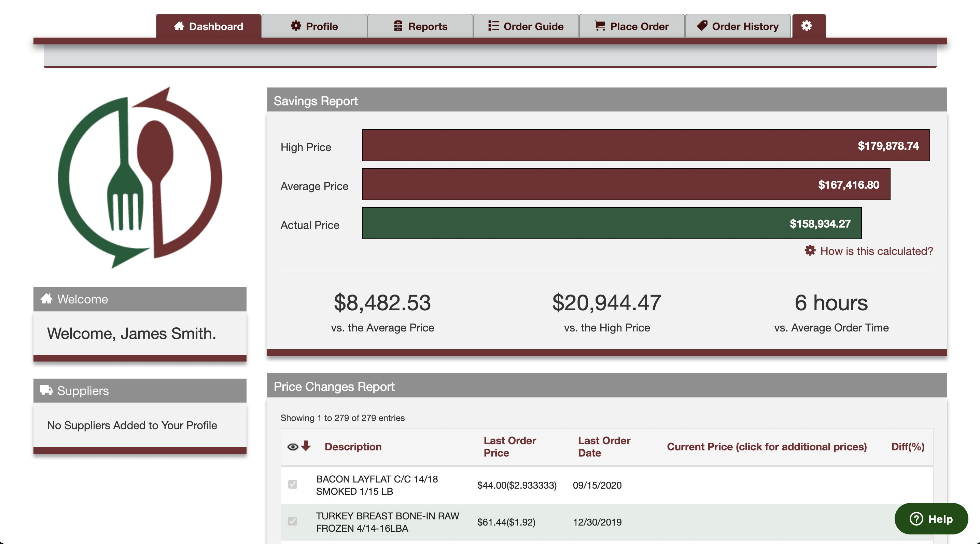The height and width of the screenshot is (544, 980).
Task: Open the How is this calculated? link
Action: pyautogui.click(x=877, y=251)
